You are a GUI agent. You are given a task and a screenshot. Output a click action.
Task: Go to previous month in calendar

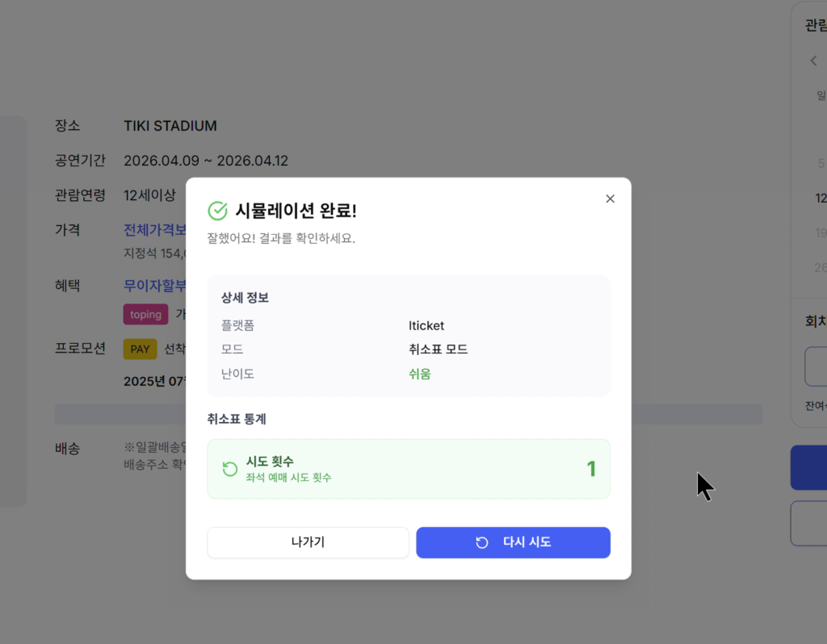coord(813,61)
